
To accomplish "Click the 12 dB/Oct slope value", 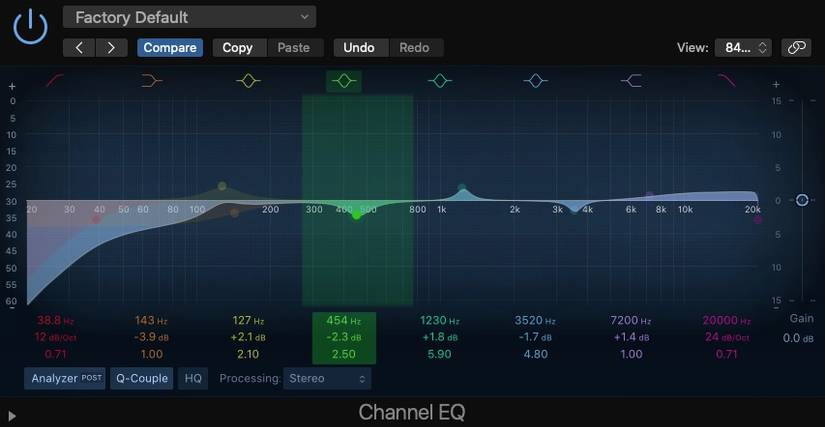I will point(55,337).
